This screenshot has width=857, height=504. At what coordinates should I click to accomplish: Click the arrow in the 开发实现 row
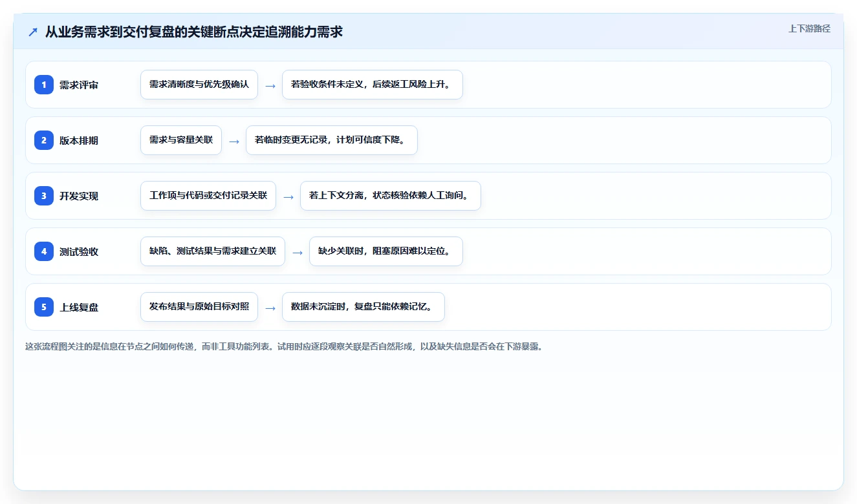(288, 196)
